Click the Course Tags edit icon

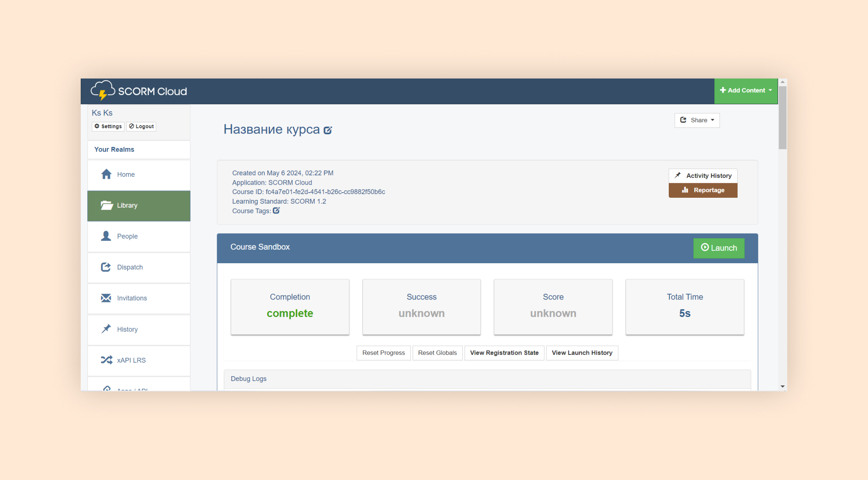coord(277,210)
